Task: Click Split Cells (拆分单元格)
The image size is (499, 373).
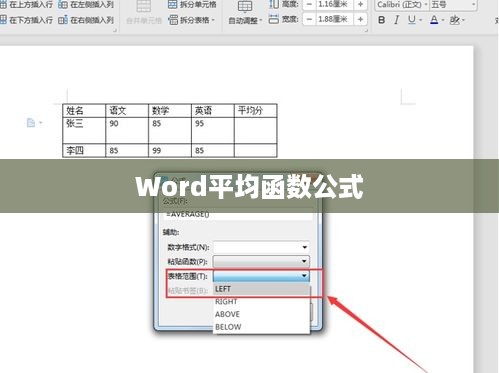Action: [192, 4]
